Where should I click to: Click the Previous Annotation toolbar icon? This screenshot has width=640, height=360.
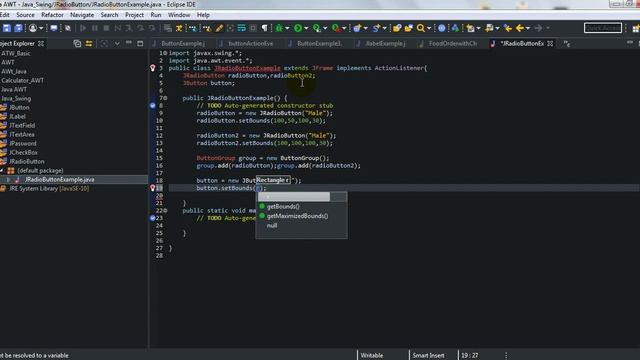coord(489,28)
